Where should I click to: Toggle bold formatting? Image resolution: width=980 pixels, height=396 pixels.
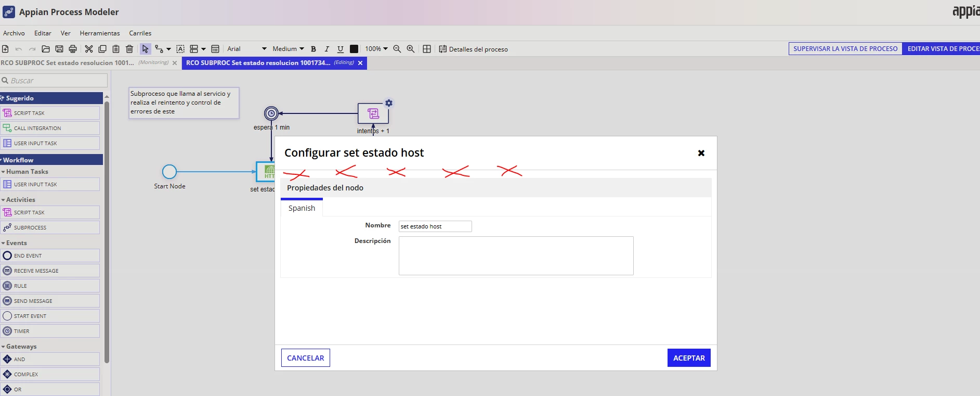313,49
